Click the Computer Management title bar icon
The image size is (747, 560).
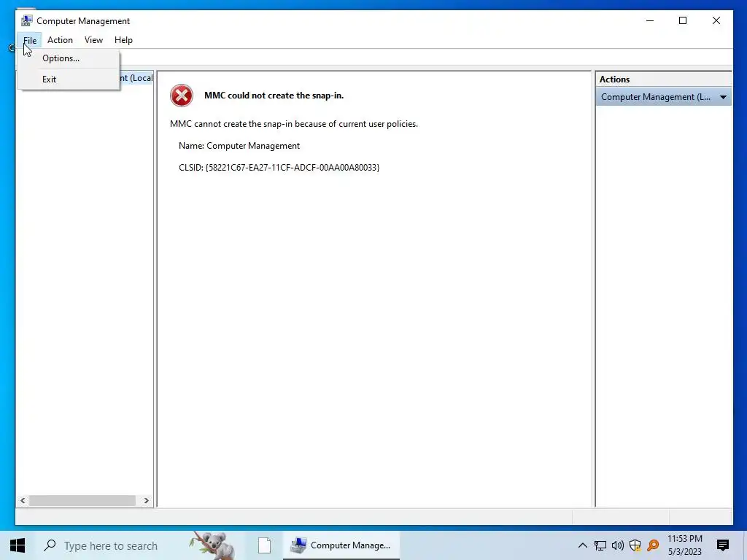[27, 21]
